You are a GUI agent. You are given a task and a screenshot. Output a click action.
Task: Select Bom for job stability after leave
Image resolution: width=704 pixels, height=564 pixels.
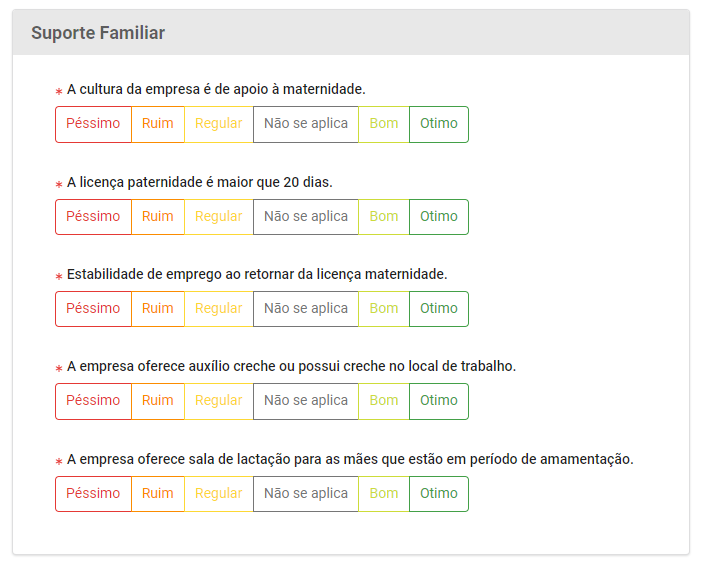384,309
